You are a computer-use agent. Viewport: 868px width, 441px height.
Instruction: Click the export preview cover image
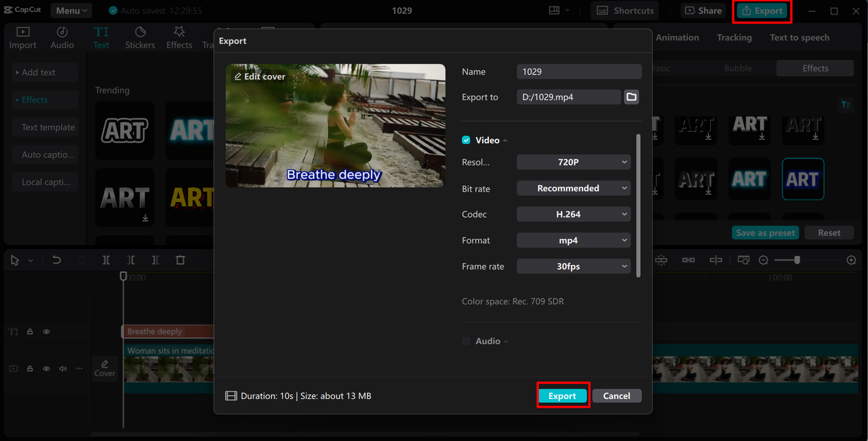[x=336, y=125]
